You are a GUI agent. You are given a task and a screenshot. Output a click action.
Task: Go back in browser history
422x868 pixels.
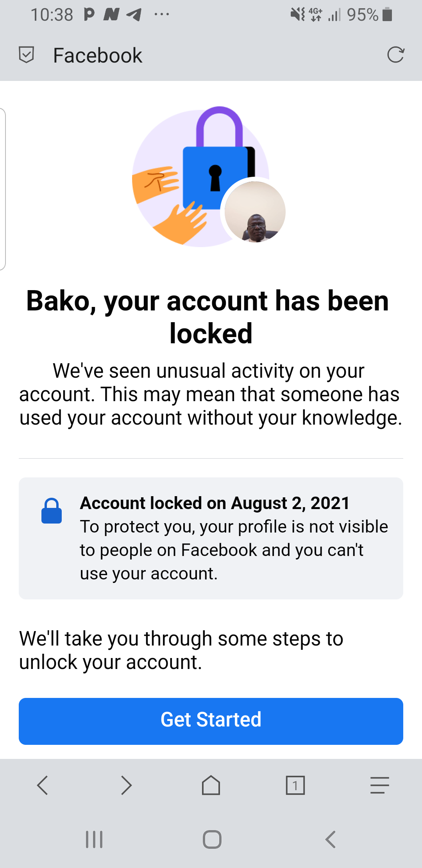click(x=42, y=785)
